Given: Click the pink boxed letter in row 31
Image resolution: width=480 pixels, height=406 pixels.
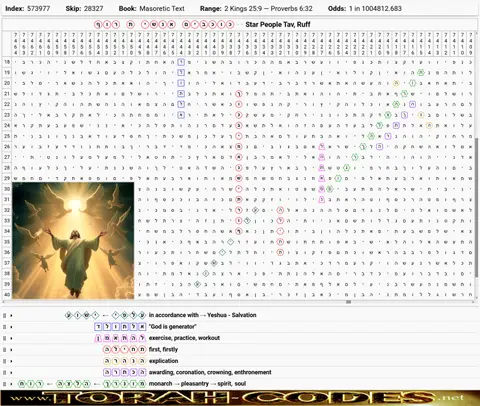Looking at the screenshot, I should click(322, 200).
